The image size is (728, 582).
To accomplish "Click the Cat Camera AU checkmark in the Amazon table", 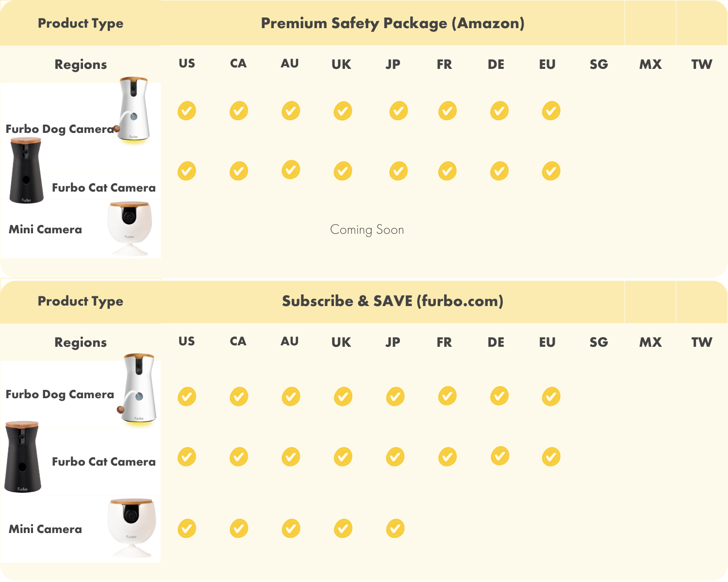I will point(291,169).
